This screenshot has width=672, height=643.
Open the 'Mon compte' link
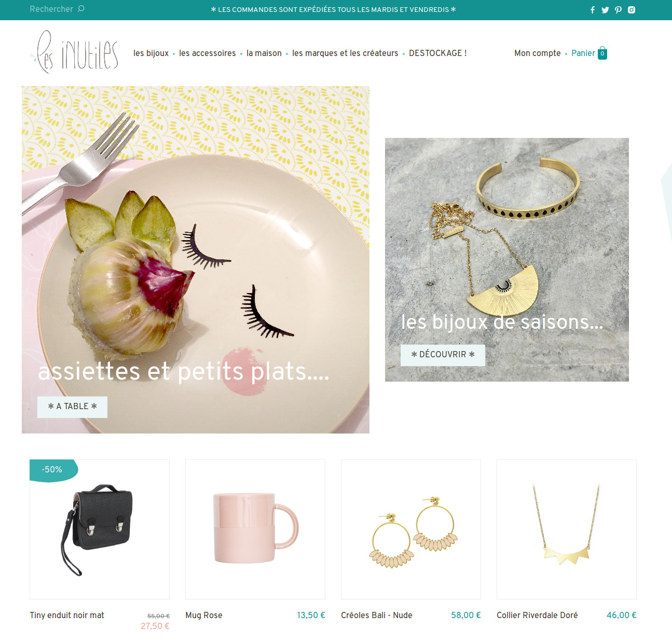[538, 53]
